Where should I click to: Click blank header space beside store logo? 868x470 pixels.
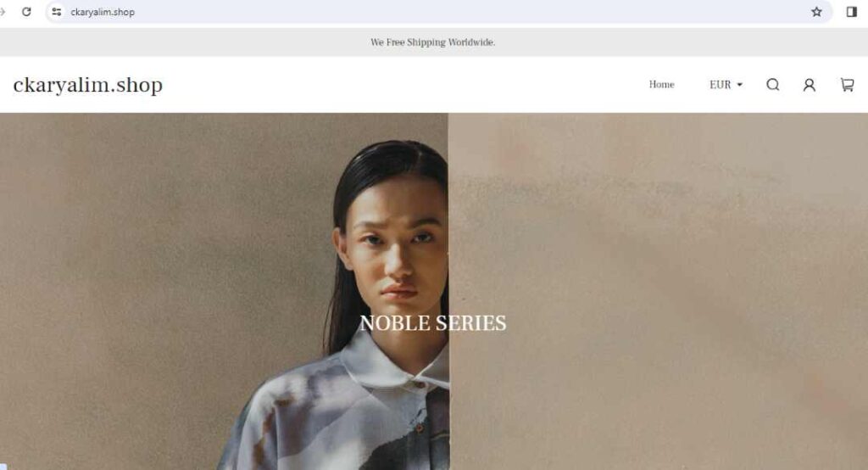pos(404,85)
